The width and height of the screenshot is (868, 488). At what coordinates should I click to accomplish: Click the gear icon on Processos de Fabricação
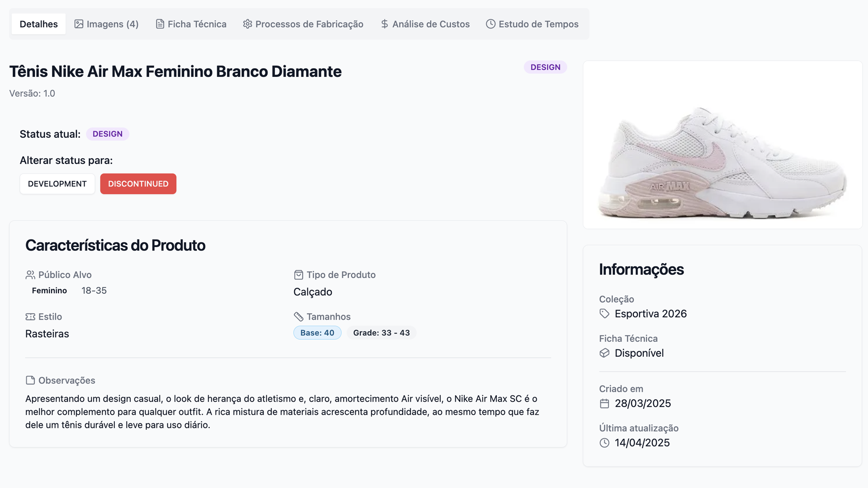(x=247, y=23)
